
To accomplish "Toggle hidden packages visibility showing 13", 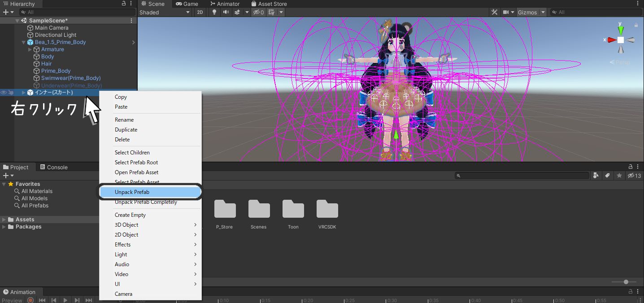I will point(635,176).
